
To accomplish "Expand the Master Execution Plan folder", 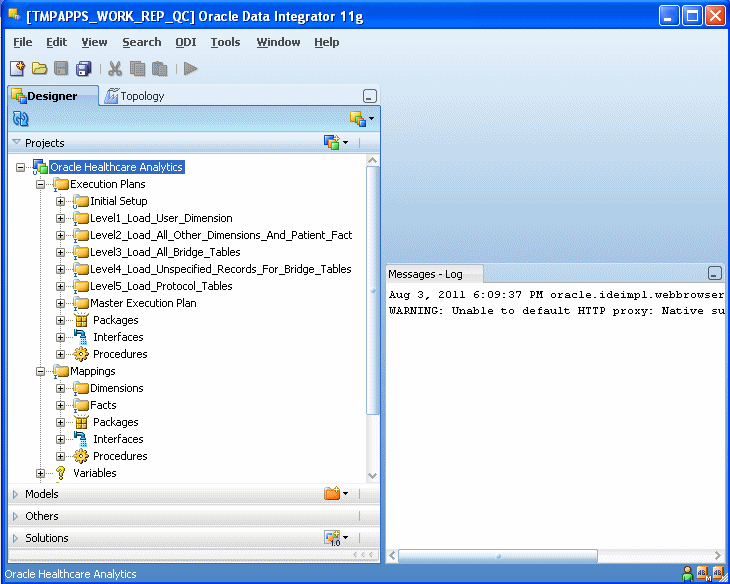I will pos(61,303).
